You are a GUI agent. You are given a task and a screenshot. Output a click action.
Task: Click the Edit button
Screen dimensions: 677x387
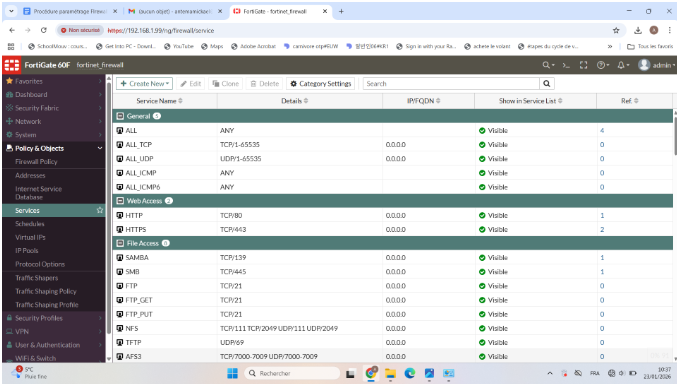pos(191,84)
